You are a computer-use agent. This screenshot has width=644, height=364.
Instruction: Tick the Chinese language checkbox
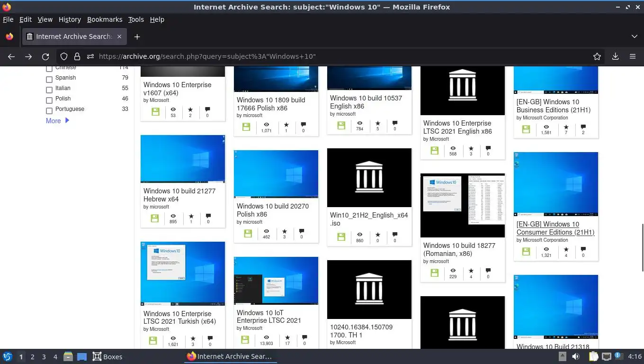[49, 69]
